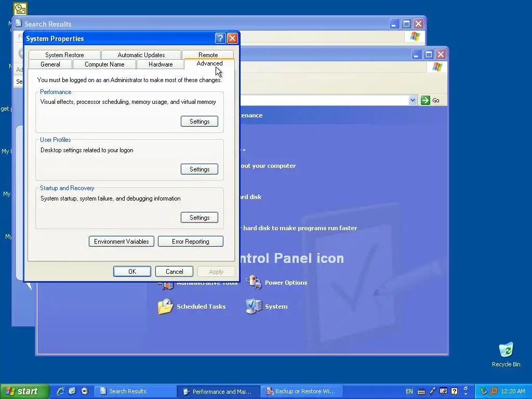Switch to Backup or Restore Wizard taskbar button
The image size is (532, 399).
click(302, 391)
